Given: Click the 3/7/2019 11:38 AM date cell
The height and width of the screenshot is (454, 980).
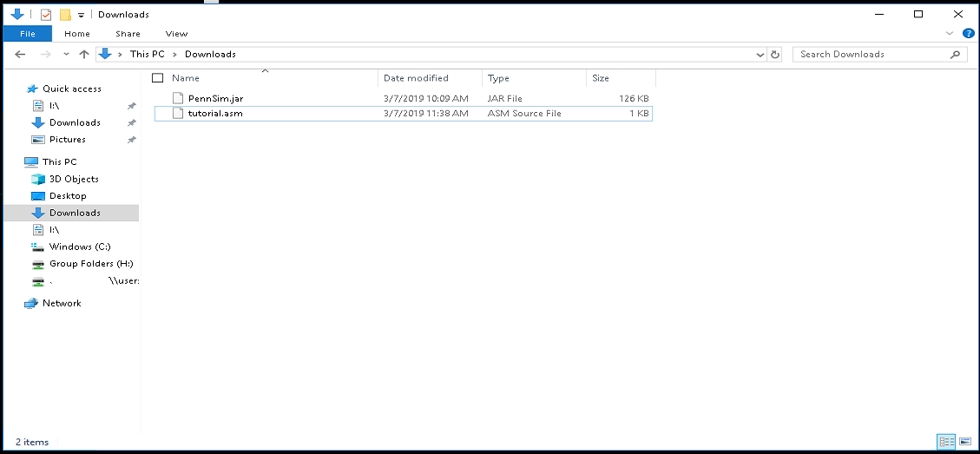Looking at the screenshot, I should [425, 114].
